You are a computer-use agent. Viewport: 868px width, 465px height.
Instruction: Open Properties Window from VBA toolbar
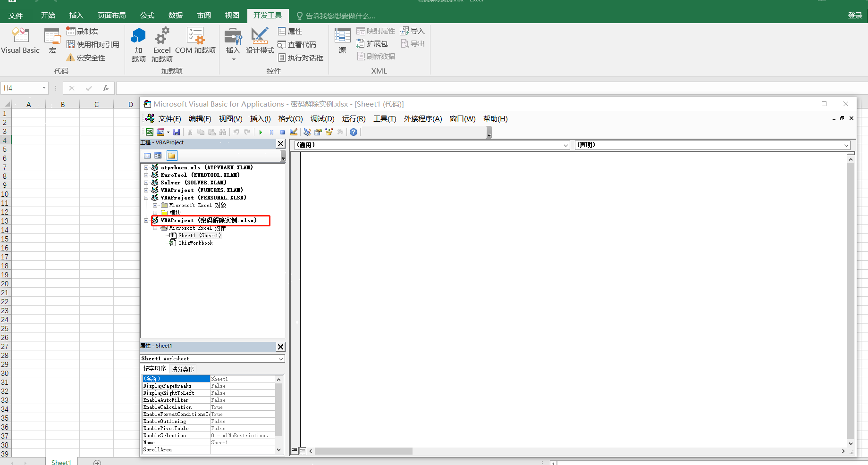click(x=318, y=132)
